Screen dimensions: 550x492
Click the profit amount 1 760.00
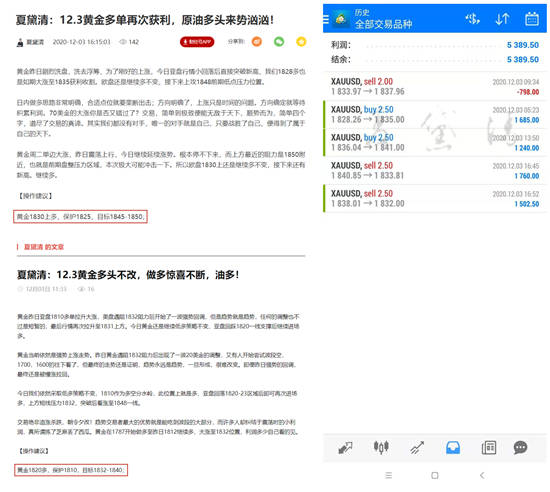[x=526, y=176]
